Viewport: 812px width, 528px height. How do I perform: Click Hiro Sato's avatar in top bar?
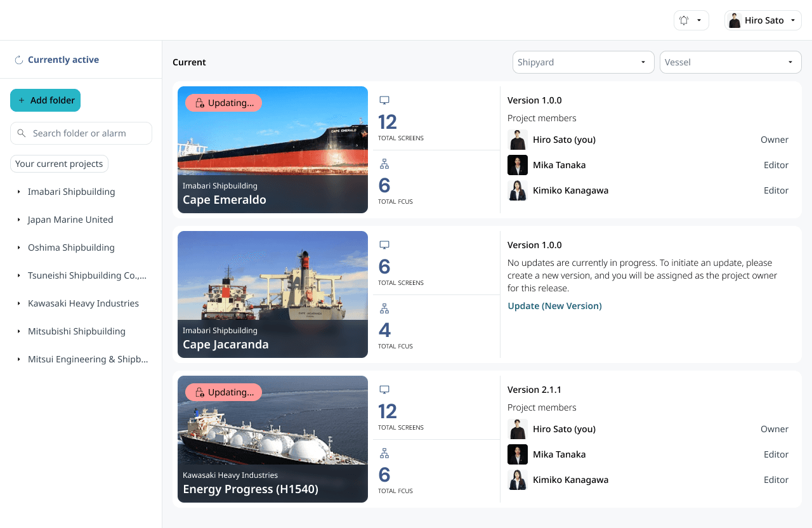tap(735, 20)
